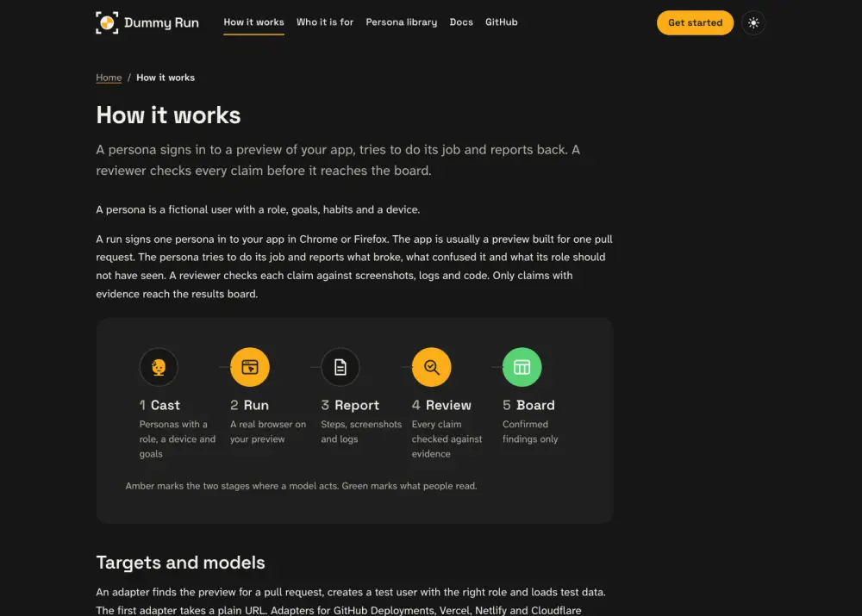
Task: Click the main How it works heading
Action: tap(168, 115)
